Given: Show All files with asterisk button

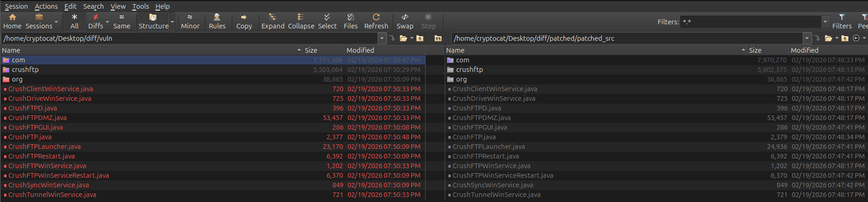Looking at the screenshot, I should [x=75, y=22].
